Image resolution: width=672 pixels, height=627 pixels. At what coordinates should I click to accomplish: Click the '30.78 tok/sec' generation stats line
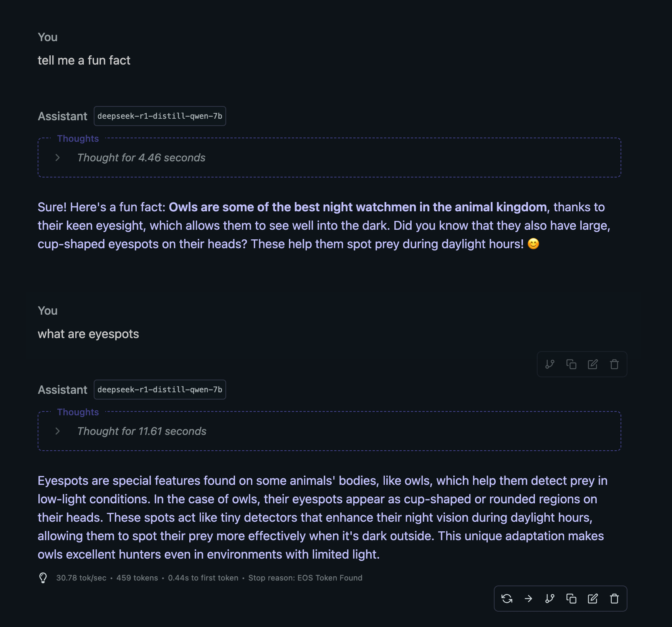pyautogui.click(x=209, y=578)
